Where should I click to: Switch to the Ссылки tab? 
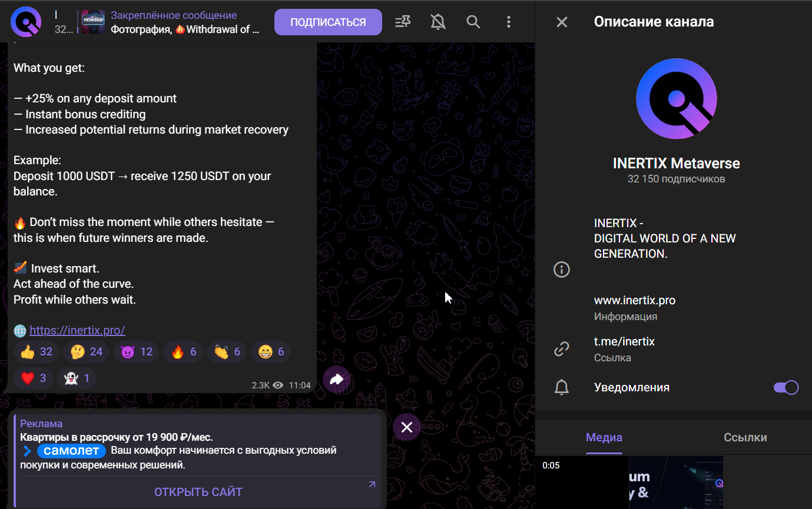745,437
